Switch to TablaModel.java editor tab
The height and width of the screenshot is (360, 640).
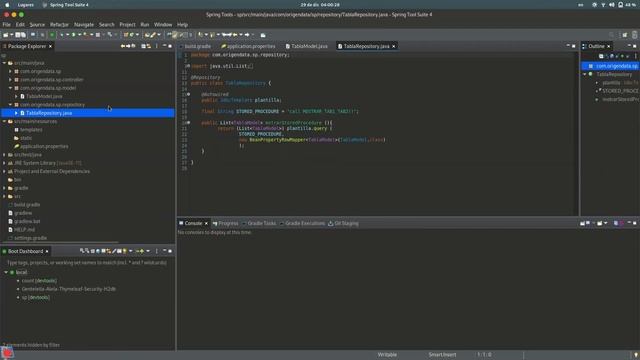click(x=307, y=47)
